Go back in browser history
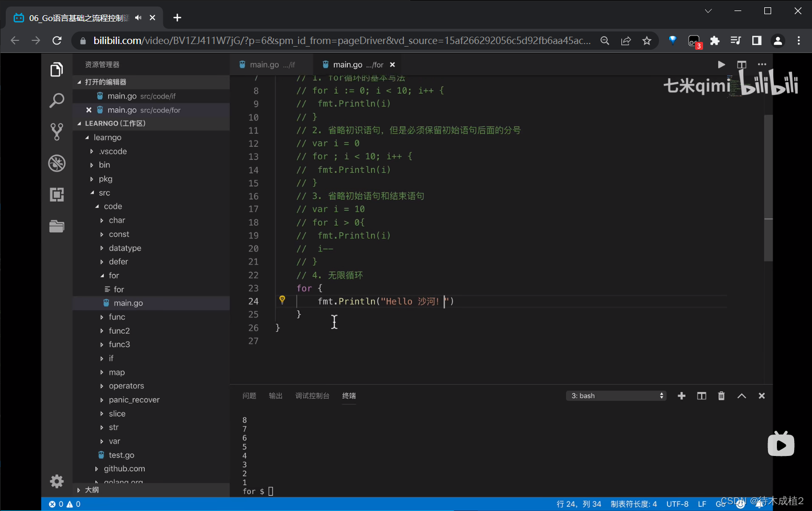The image size is (812, 511). (15, 40)
